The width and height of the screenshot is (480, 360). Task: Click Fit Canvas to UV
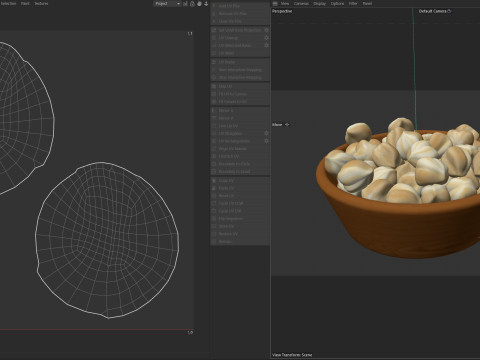(240, 102)
